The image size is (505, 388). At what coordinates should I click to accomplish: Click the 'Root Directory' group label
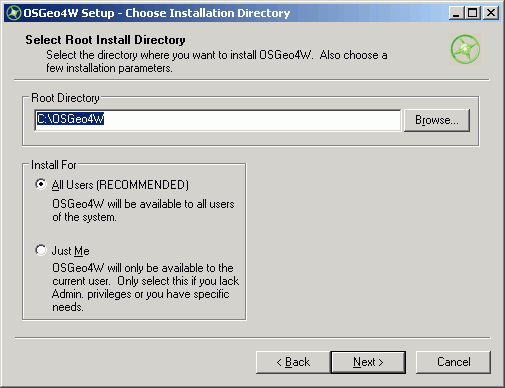65,98
